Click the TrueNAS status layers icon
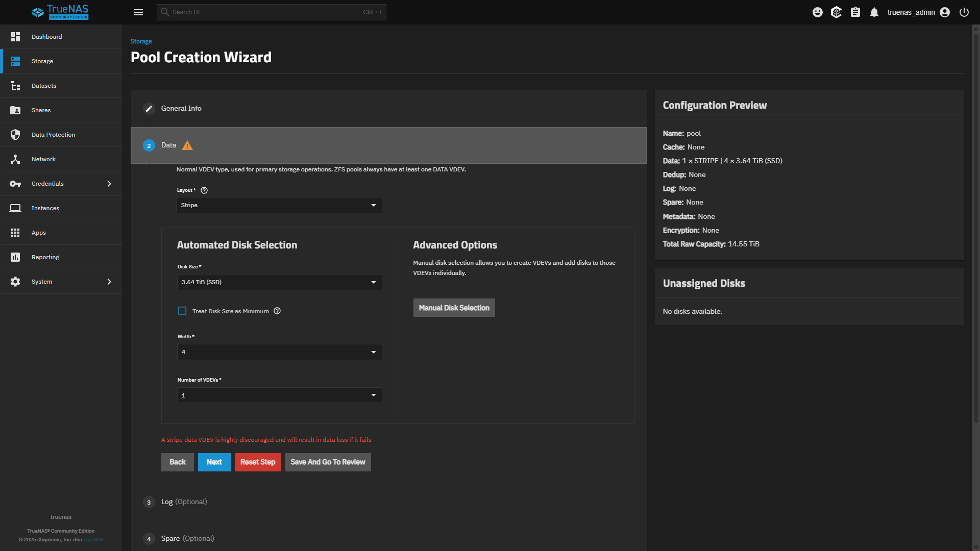Screen dimensions: 980x551 (x=836, y=12)
